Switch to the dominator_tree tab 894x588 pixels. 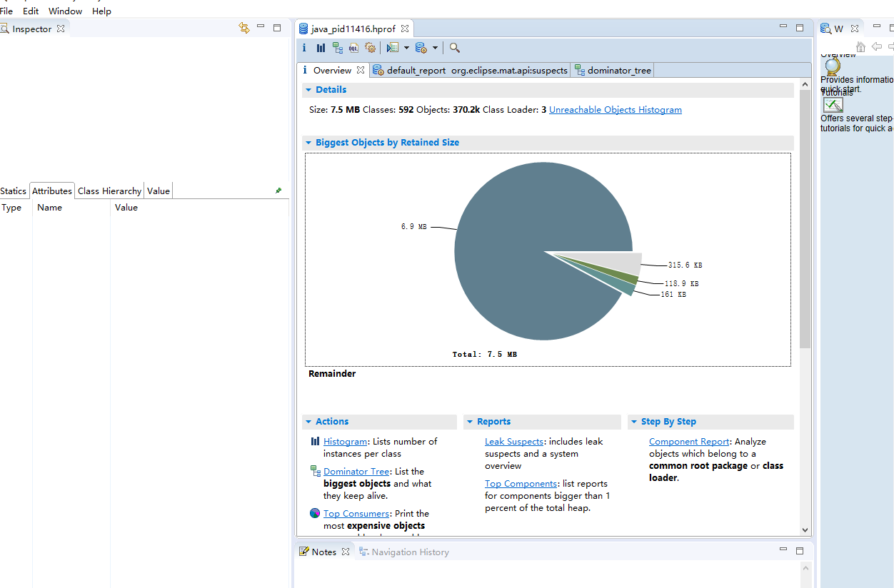(x=618, y=71)
